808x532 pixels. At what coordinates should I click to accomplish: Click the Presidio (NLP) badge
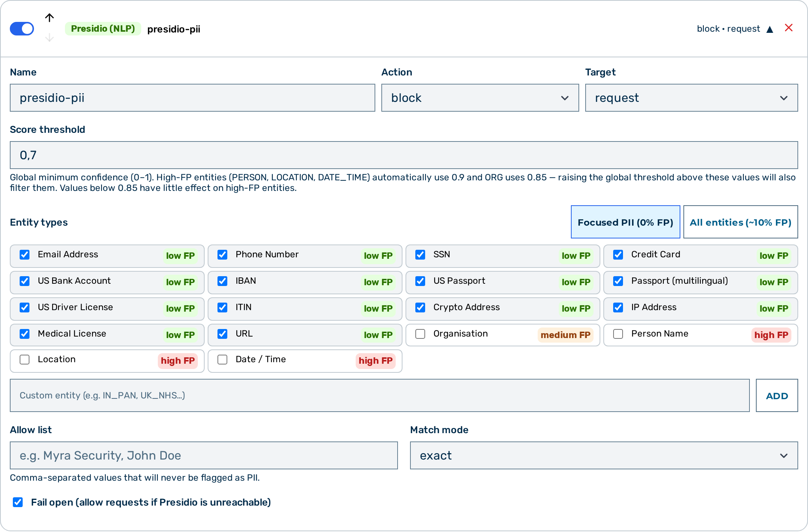pyautogui.click(x=103, y=29)
